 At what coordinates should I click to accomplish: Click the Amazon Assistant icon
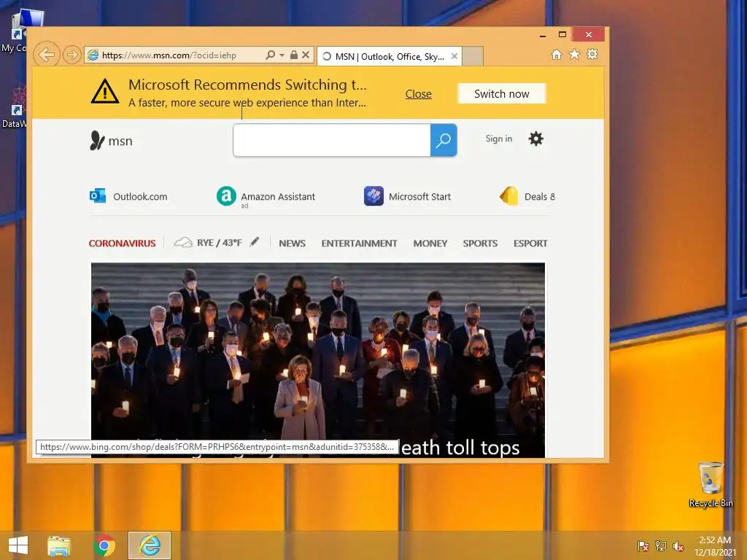coord(226,196)
